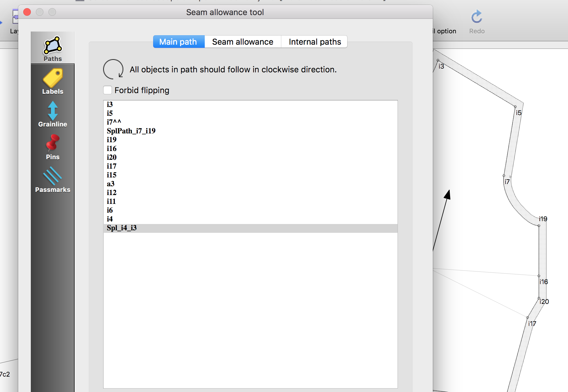
Task: Select the Spl_i4_i3 path entry
Action: click(x=122, y=228)
